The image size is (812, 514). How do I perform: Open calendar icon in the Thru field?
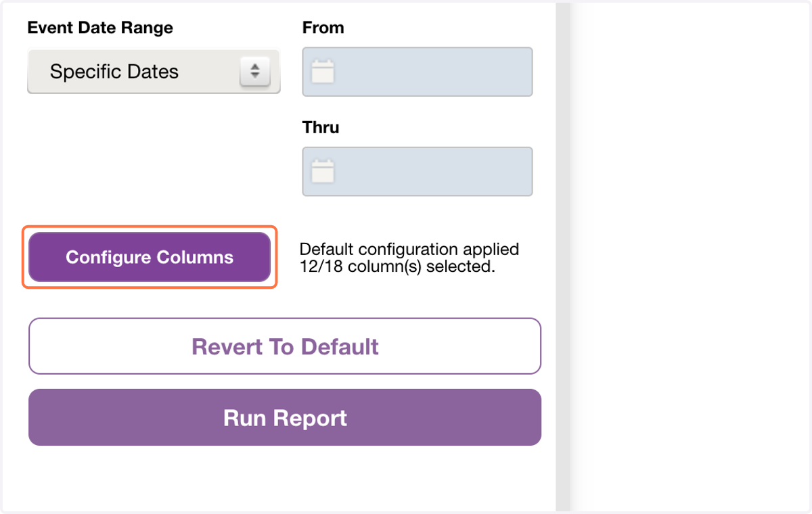pos(323,172)
